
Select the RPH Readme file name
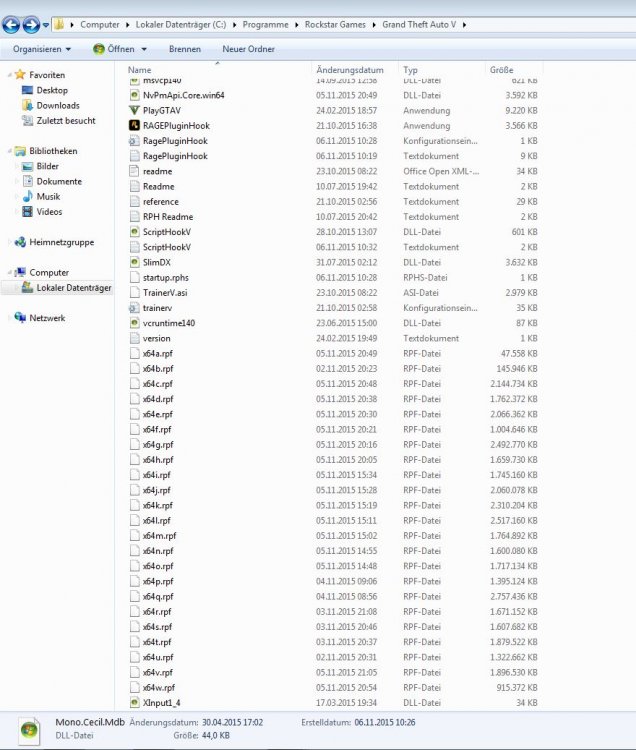(168, 217)
